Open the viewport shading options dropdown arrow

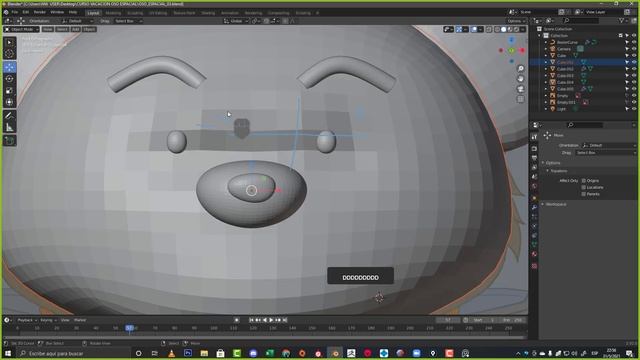point(523,29)
